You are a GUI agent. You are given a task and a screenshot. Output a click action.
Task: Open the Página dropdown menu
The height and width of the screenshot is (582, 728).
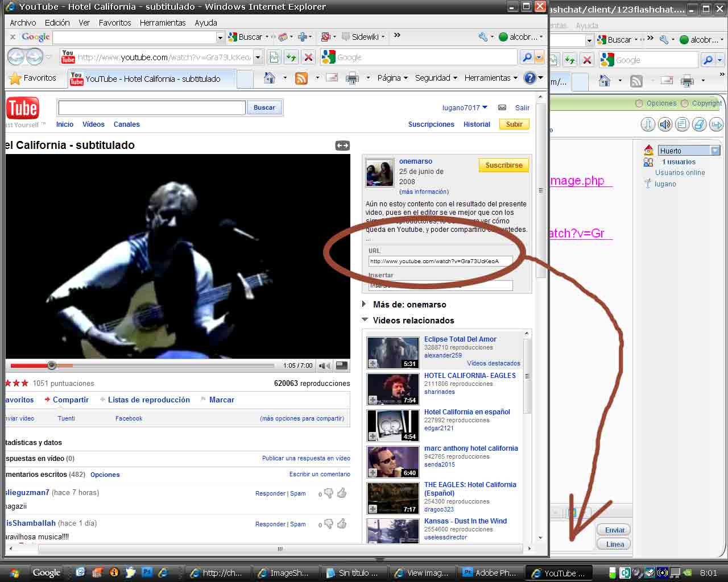click(x=392, y=78)
